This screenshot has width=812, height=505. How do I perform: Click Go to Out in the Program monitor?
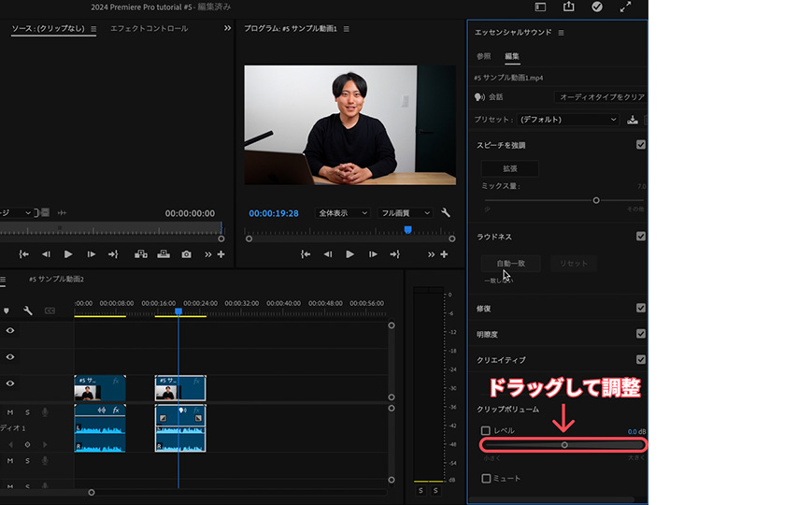(x=395, y=254)
